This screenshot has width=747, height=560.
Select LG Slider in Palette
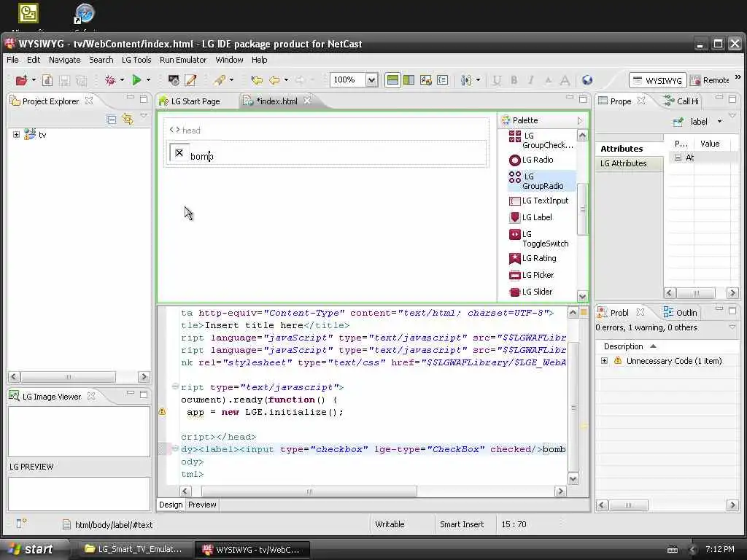531,292
